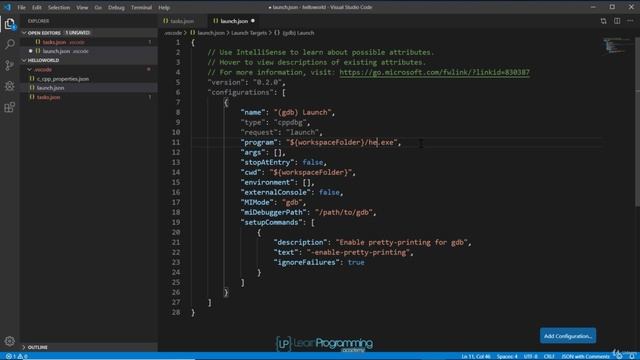Click the EXPLORER panel title
Screen dimensions: 640x360
38,21
